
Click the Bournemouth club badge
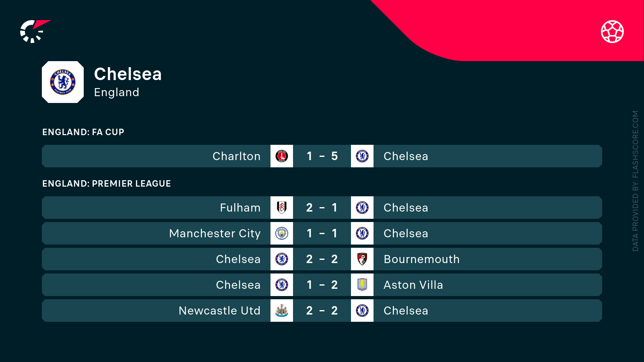pyautogui.click(x=362, y=259)
